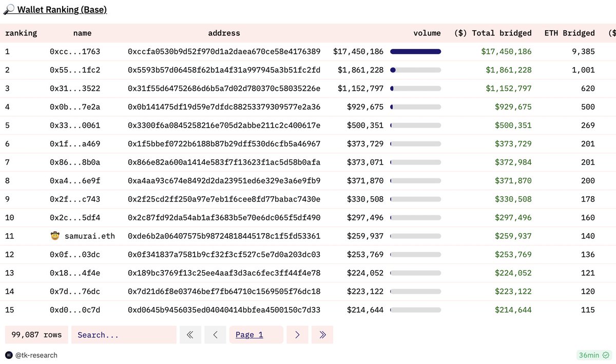This screenshot has height=364, width=616.
Task: Click the first page double-chevron button
Action: pyautogui.click(x=190, y=335)
